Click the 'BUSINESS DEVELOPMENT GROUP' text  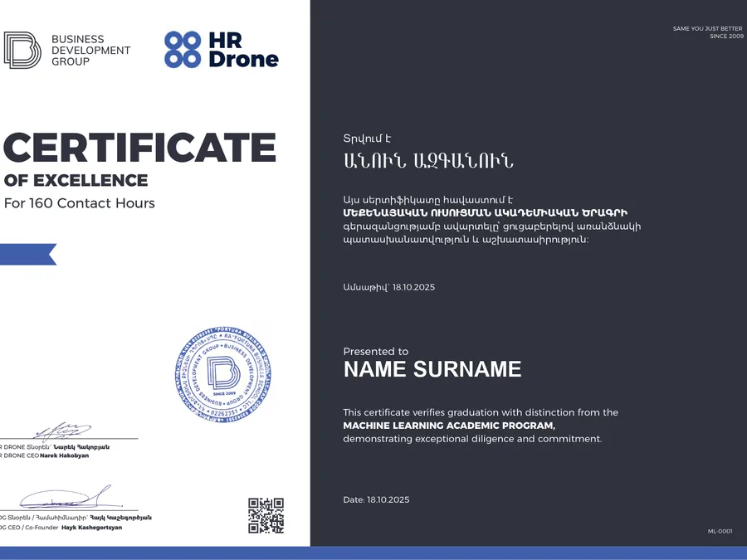tap(90, 50)
